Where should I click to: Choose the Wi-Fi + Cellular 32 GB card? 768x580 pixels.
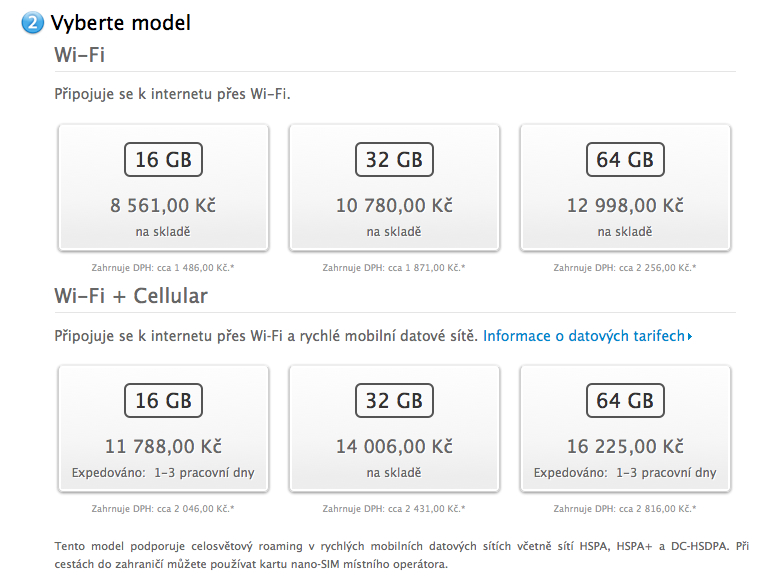pyautogui.click(x=394, y=428)
